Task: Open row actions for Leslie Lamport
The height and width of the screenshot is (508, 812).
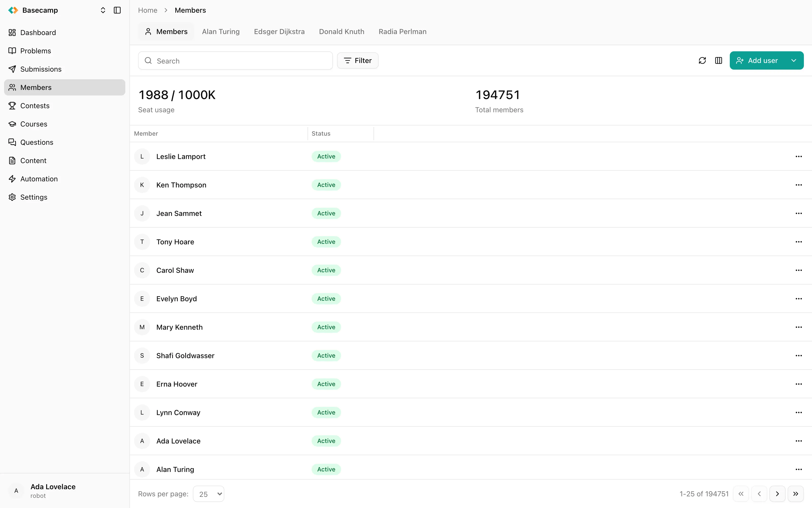Action: [x=799, y=156]
